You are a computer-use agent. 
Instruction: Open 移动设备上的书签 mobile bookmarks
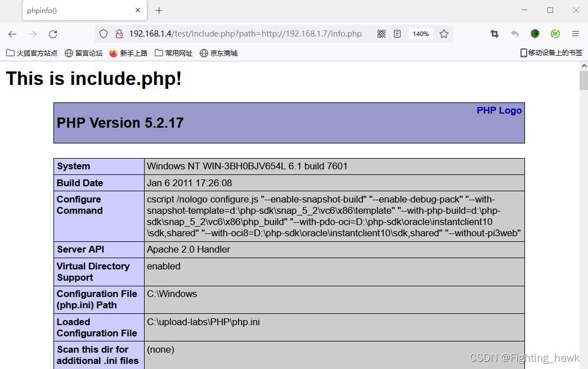click(551, 53)
